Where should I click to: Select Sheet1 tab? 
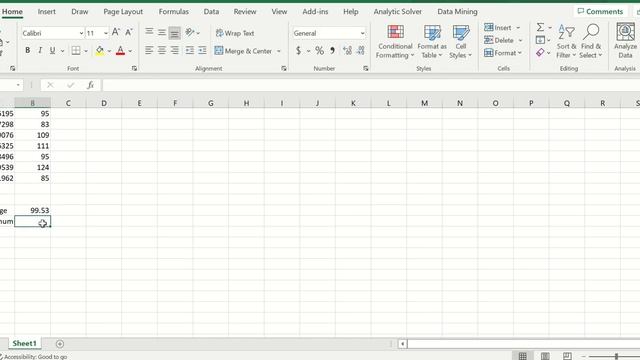coord(24,343)
